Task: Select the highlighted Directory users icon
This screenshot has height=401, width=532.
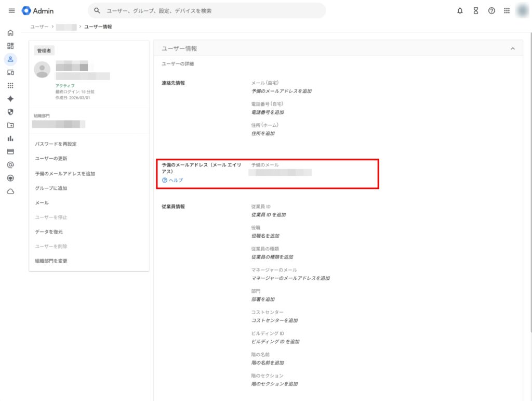Action: pos(9,59)
